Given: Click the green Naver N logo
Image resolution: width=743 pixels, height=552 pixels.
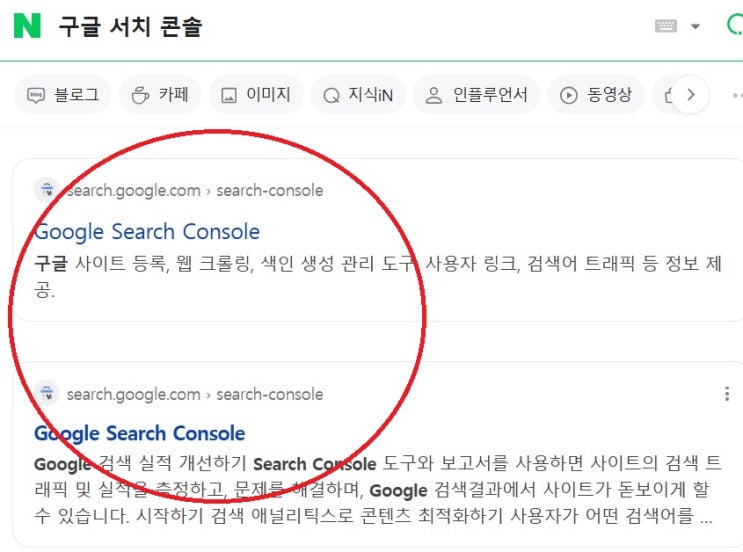Looking at the screenshot, I should (27, 26).
